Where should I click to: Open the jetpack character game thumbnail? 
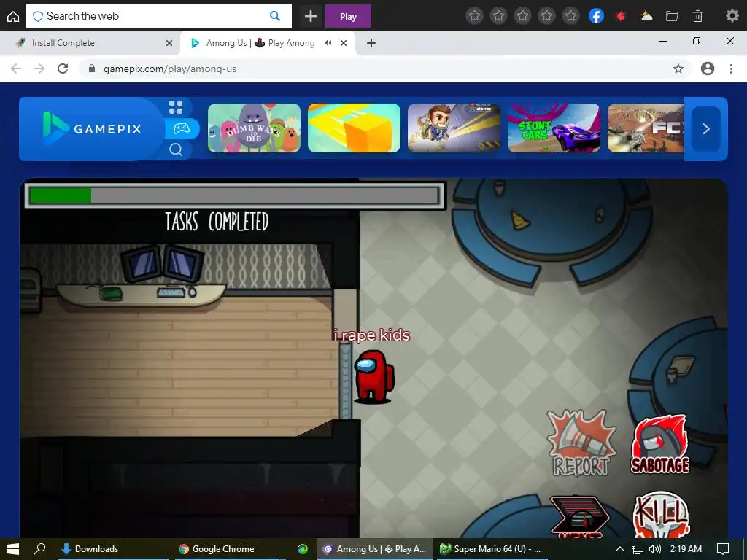point(454,128)
